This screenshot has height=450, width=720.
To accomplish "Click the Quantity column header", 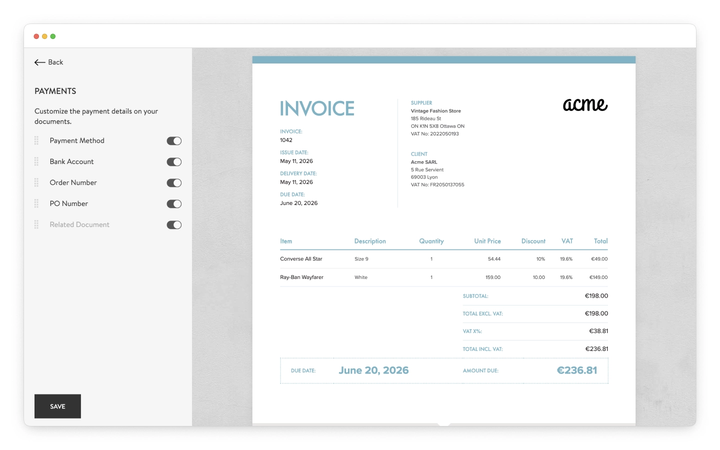I will tap(431, 241).
